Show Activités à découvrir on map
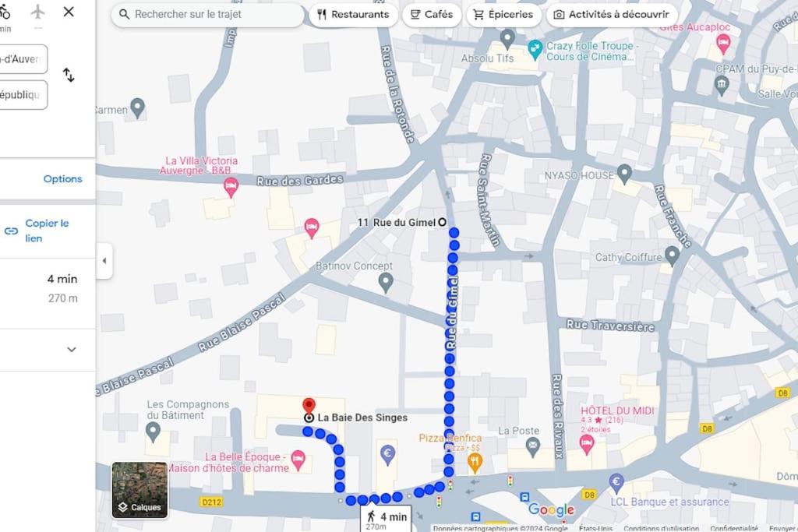This screenshot has width=798, height=532. (x=611, y=15)
